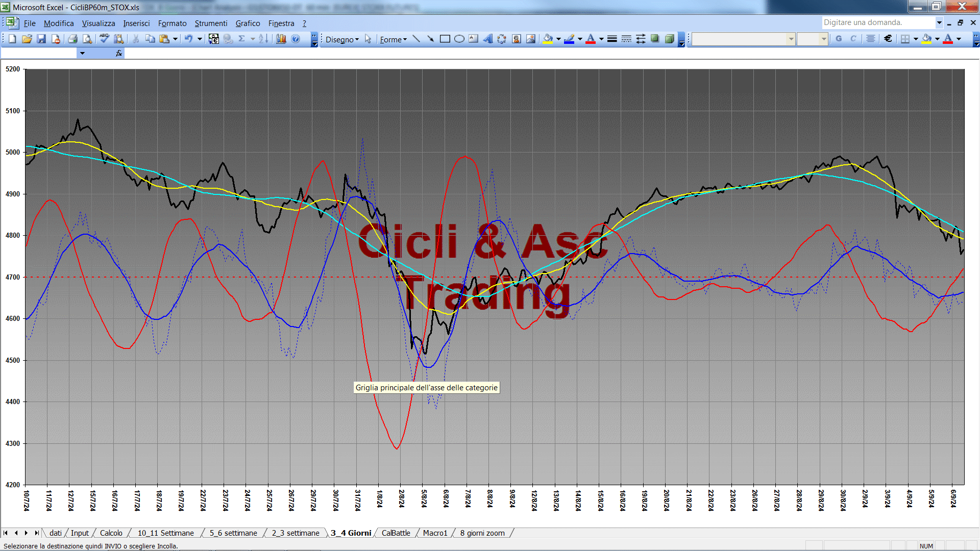Open the Name Box dropdown arrow
Viewport: 980px width, 551px height.
tap(82, 53)
